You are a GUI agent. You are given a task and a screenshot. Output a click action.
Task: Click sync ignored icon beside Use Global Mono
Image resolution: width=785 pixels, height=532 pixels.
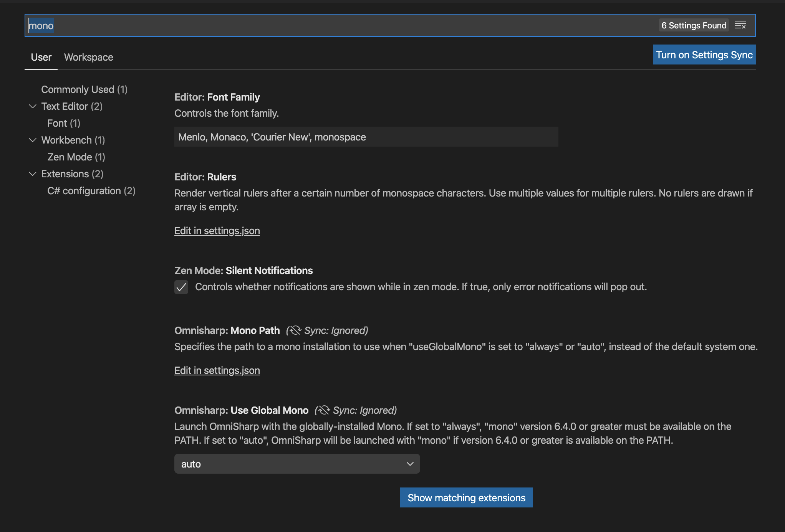point(323,410)
